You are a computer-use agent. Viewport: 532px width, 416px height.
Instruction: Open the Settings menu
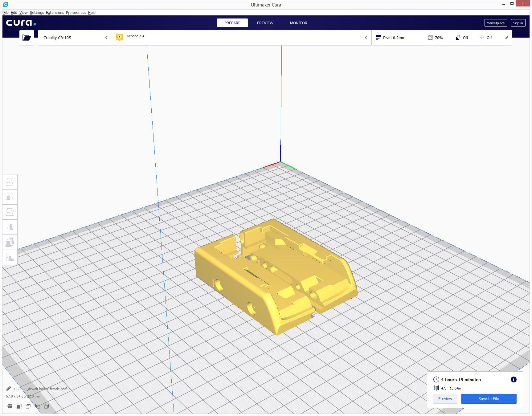coord(37,12)
